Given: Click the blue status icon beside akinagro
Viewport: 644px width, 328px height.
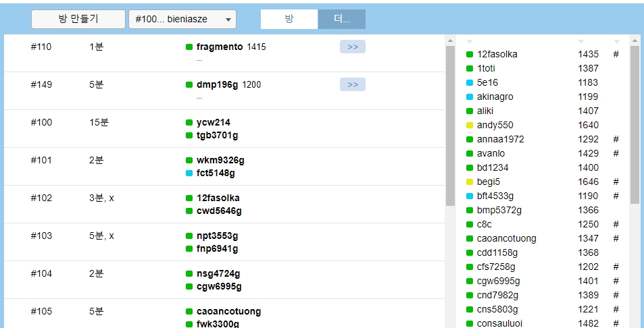Looking at the screenshot, I should 470,97.
